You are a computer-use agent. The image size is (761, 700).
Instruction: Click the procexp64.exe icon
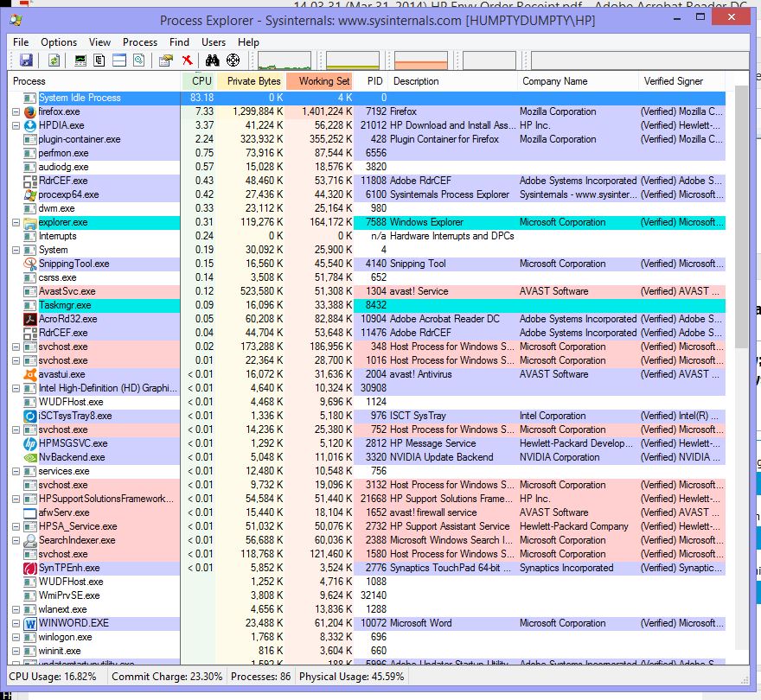click(x=30, y=195)
